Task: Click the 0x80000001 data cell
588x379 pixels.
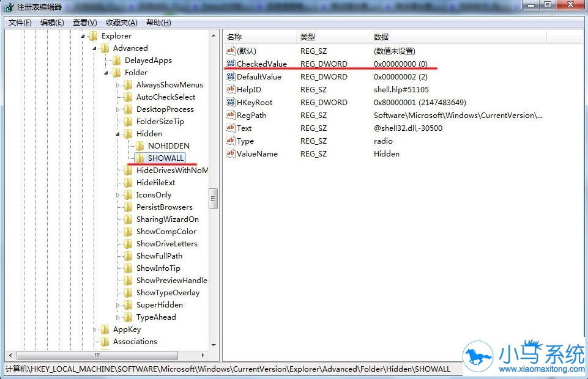Action: (x=420, y=103)
